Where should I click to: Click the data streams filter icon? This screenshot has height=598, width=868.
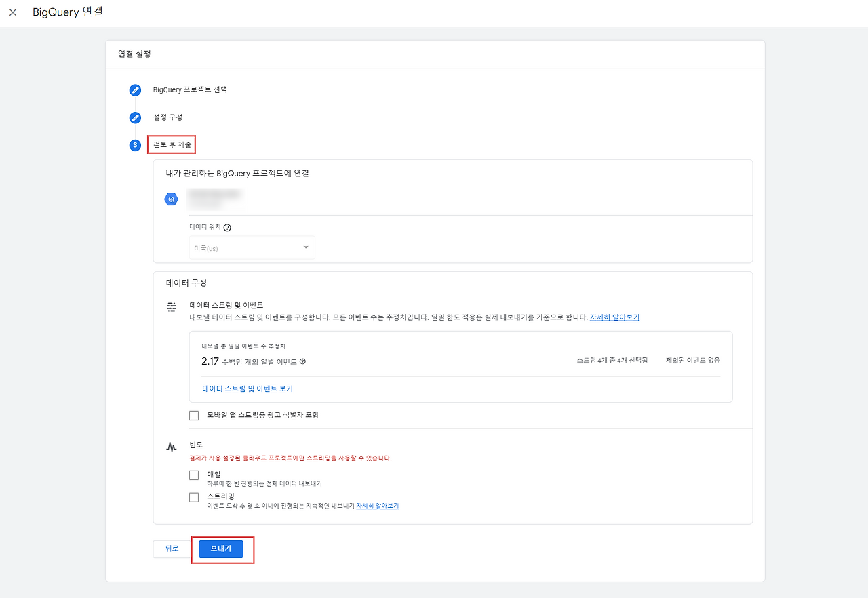point(172,306)
